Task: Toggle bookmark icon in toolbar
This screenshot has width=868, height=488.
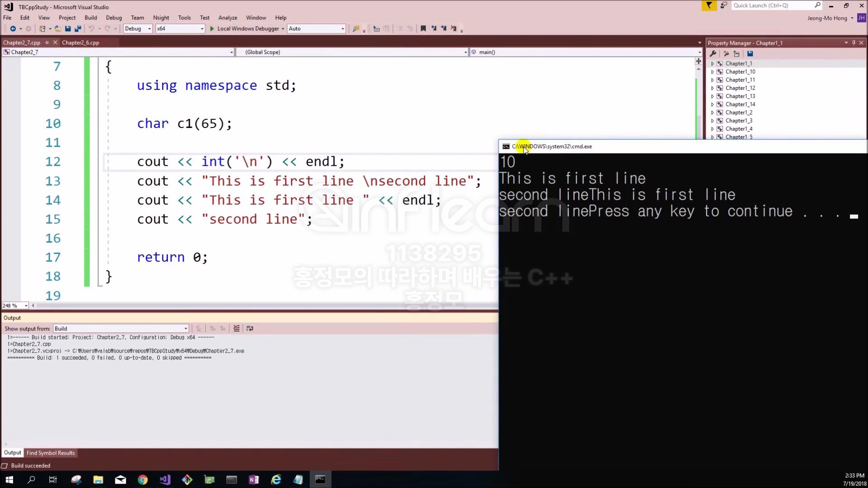Action: [x=423, y=28]
